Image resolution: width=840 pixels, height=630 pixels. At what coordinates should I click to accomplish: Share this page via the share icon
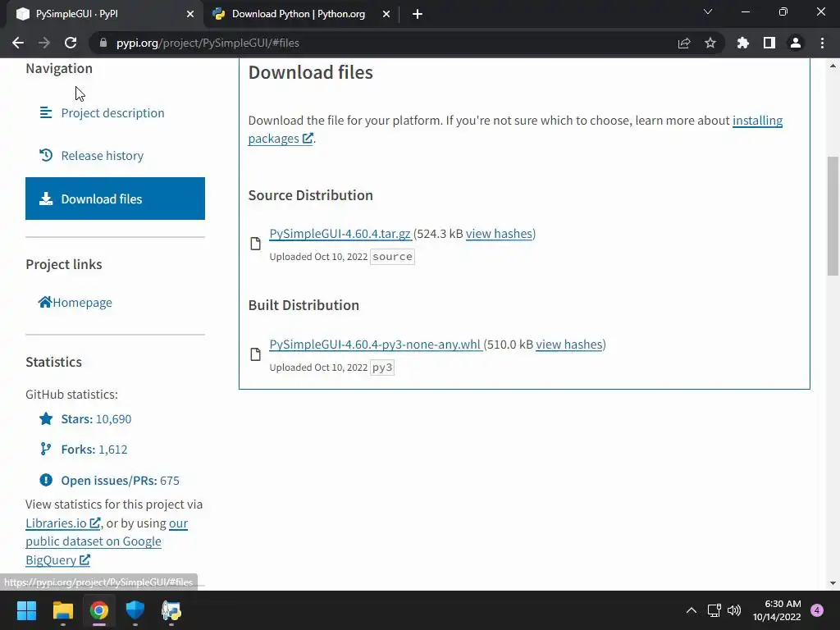point(683,43)
